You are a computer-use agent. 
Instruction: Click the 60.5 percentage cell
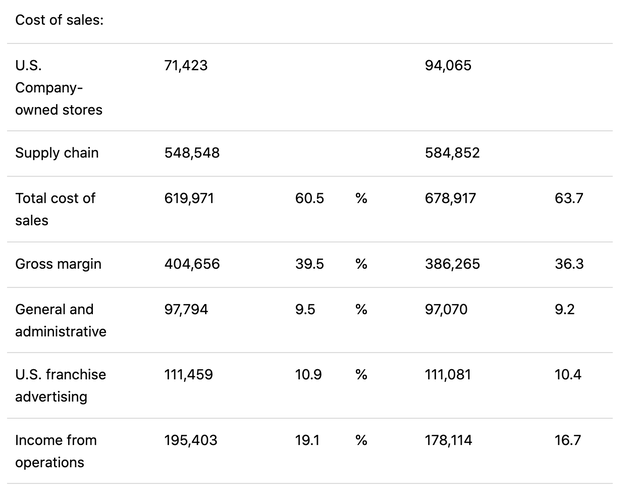coord(309,198)
